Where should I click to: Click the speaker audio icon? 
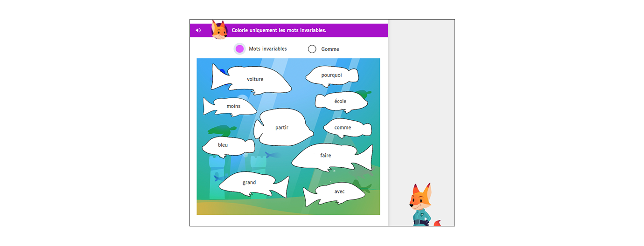coord(198,30)
